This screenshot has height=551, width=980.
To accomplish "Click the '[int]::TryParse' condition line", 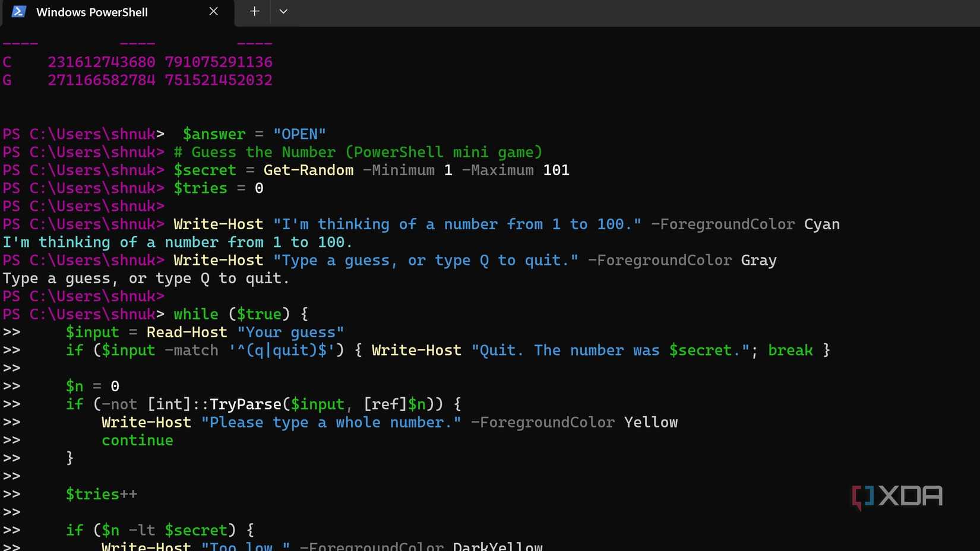I will (263, 404).
